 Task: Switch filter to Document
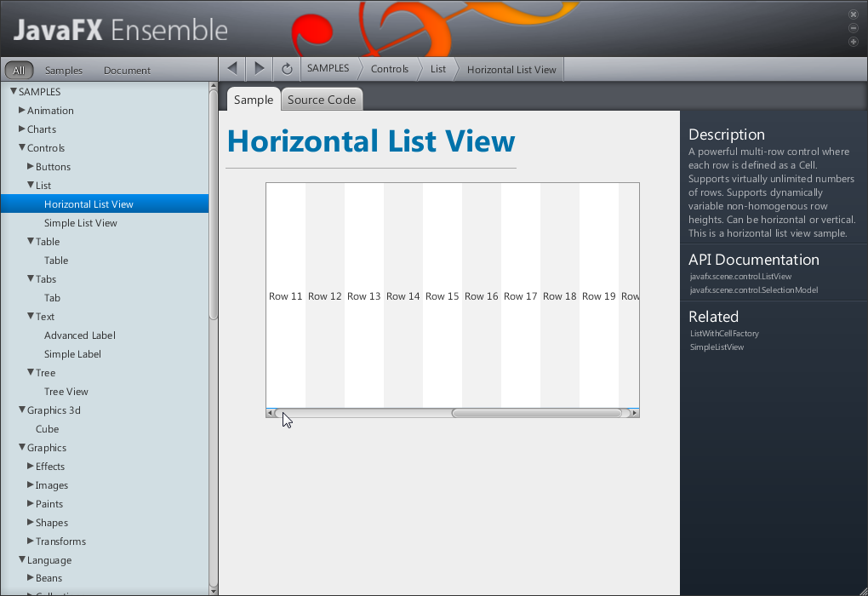coord(127,71)
